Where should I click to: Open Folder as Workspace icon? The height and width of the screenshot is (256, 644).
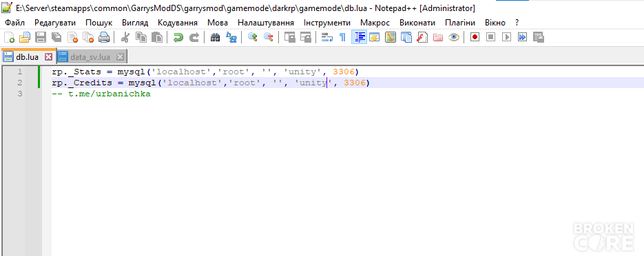(438, 38)
